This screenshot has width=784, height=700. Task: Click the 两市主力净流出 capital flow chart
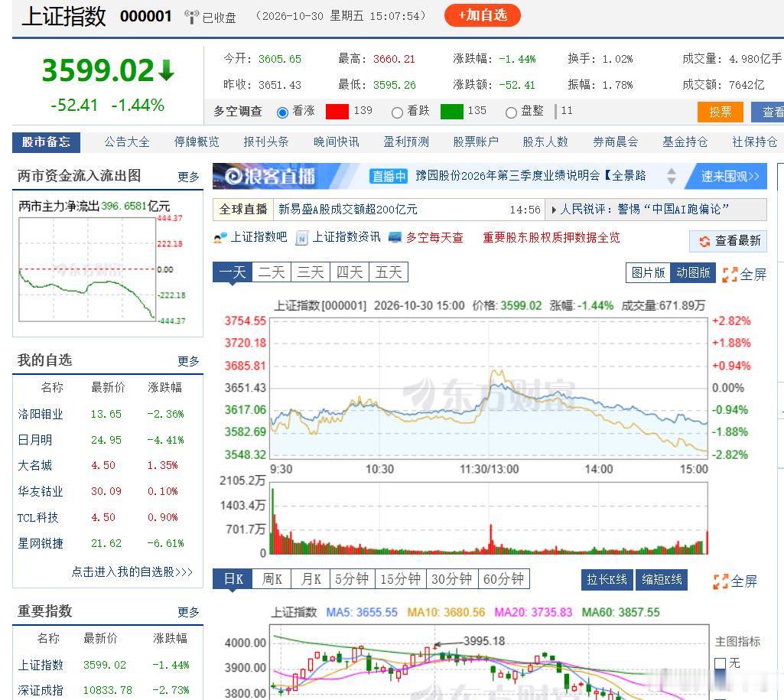[x=87, y=269]
